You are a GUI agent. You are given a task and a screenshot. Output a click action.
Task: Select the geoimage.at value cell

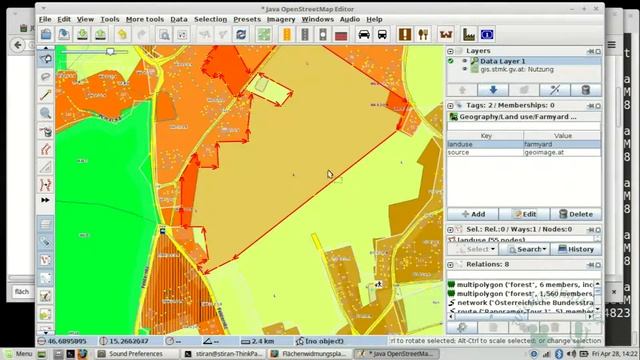pos(562,152)
